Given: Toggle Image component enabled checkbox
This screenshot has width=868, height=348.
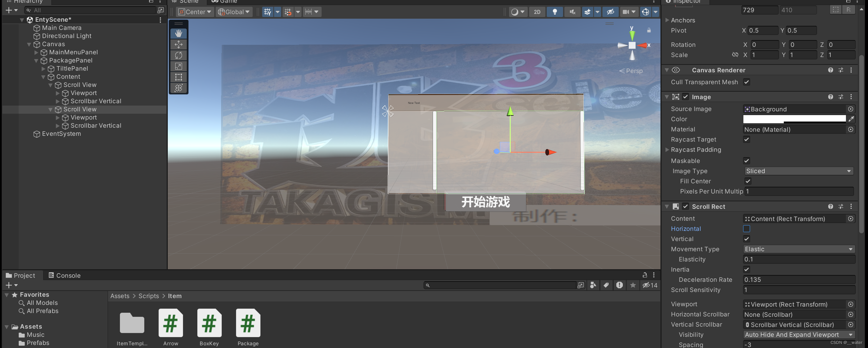Looking at the screenshot, I should [686, 97].
